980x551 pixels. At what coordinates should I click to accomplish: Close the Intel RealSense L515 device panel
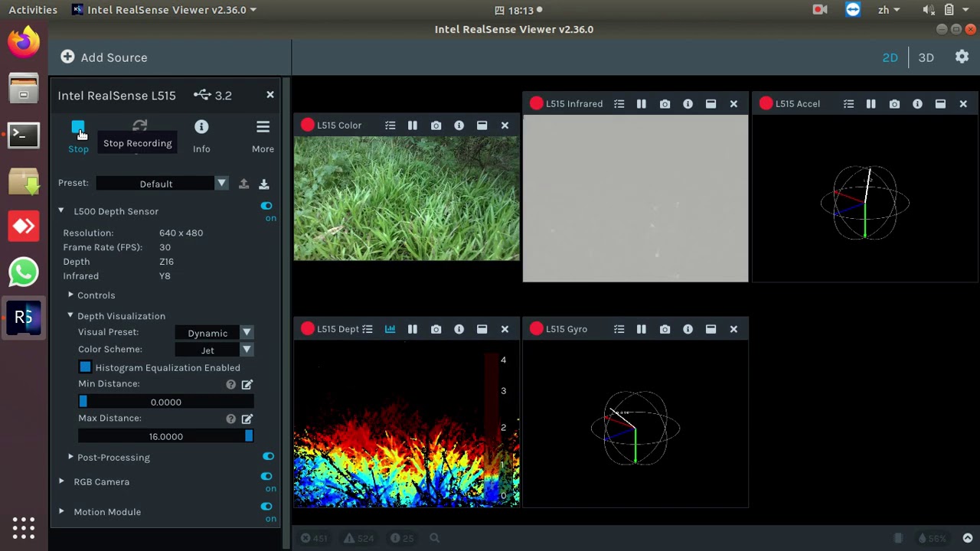tap(270, 95)
